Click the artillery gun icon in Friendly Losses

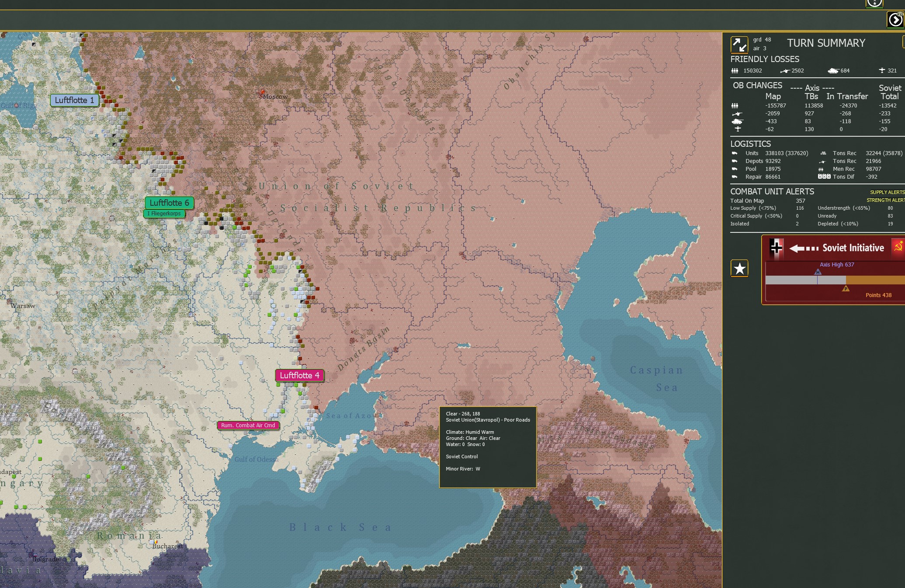[x=785, y=71]
